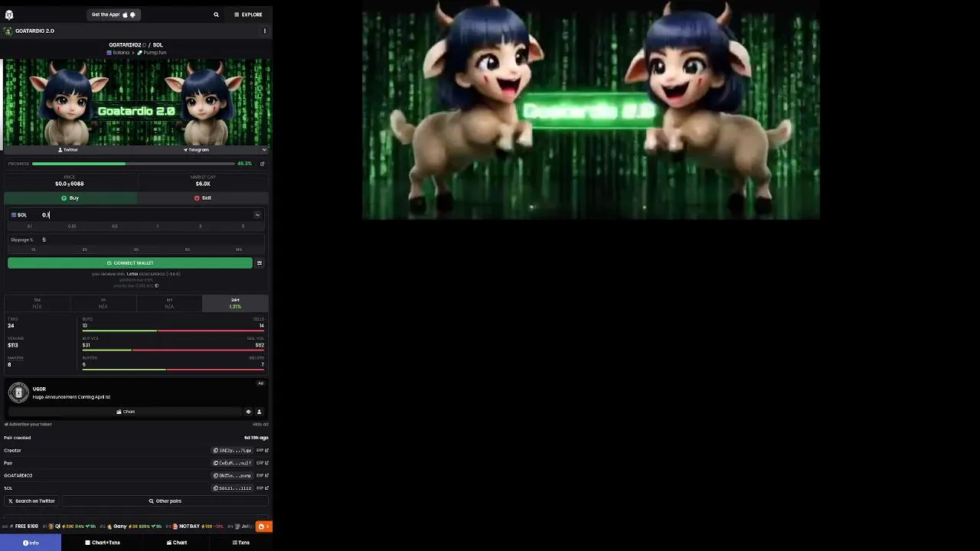Switch to the Chart+Txns bottom tab

pos(103,543)
